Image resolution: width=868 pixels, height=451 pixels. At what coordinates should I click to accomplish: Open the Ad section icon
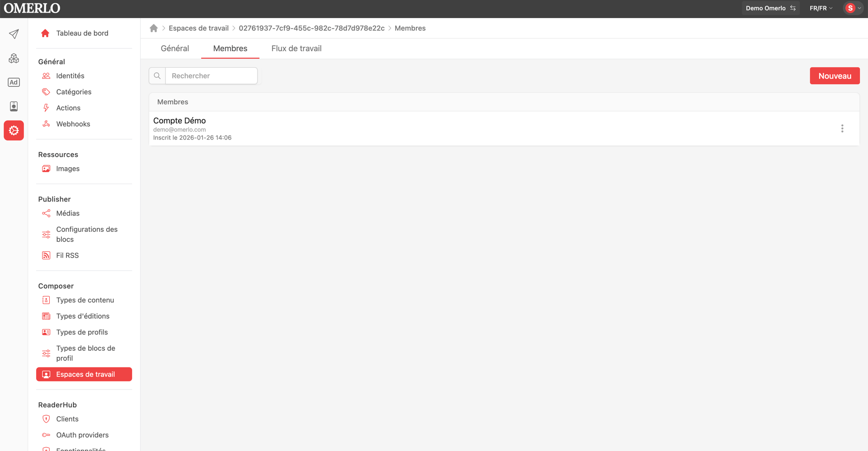tap(14, 82)
